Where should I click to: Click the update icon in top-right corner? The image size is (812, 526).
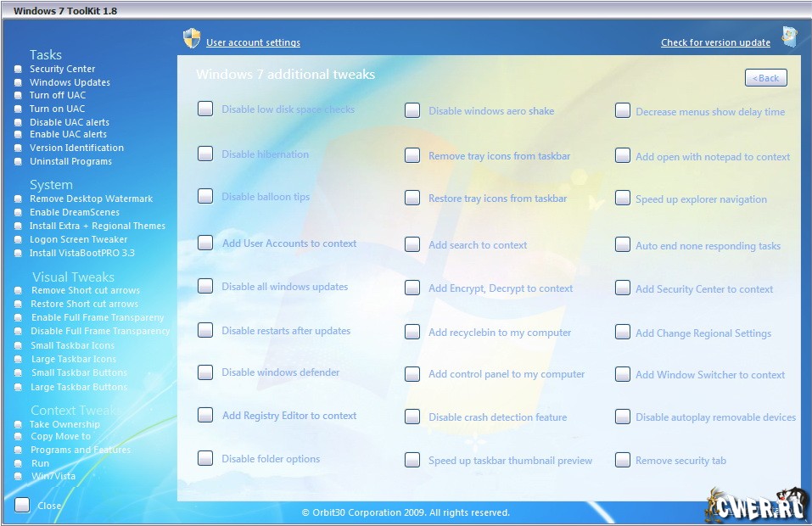pyautogui.click(x=789, y=36)
